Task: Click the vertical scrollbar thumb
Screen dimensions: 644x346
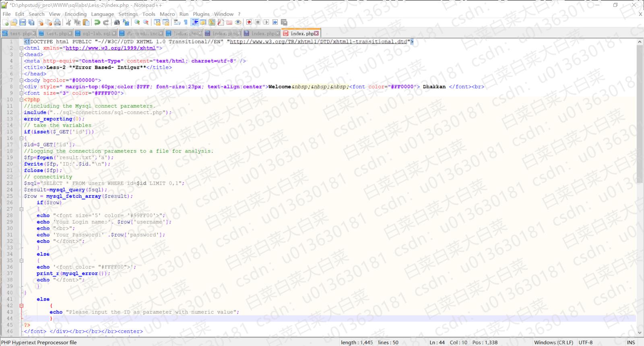Action: (640, 114)
